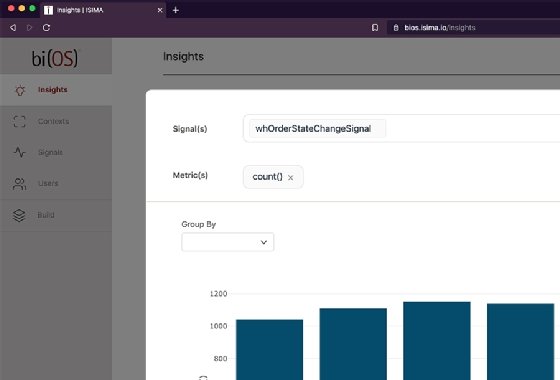Image resolution: width=560 pixels, height=380 pixels.
Task: Click the 1000 y-axis label
Action: pyautogui.click(x=218, y=326)
